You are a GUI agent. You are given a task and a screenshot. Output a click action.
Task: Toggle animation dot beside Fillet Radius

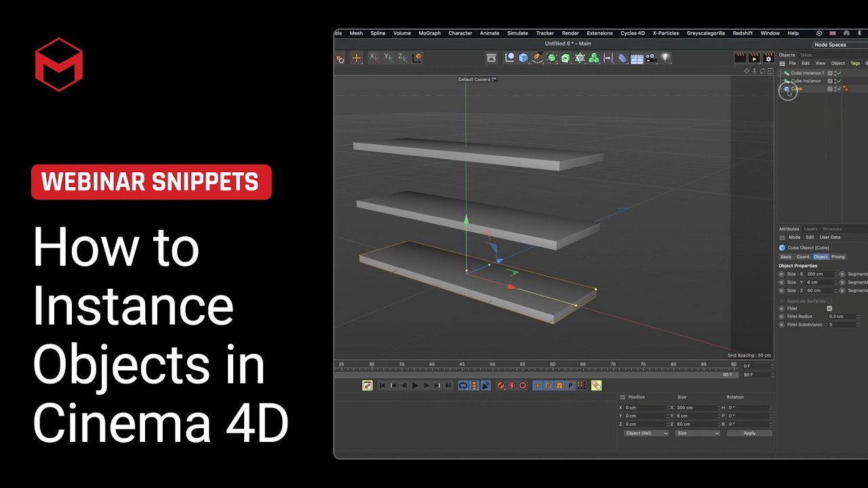[x=781, y=317]
